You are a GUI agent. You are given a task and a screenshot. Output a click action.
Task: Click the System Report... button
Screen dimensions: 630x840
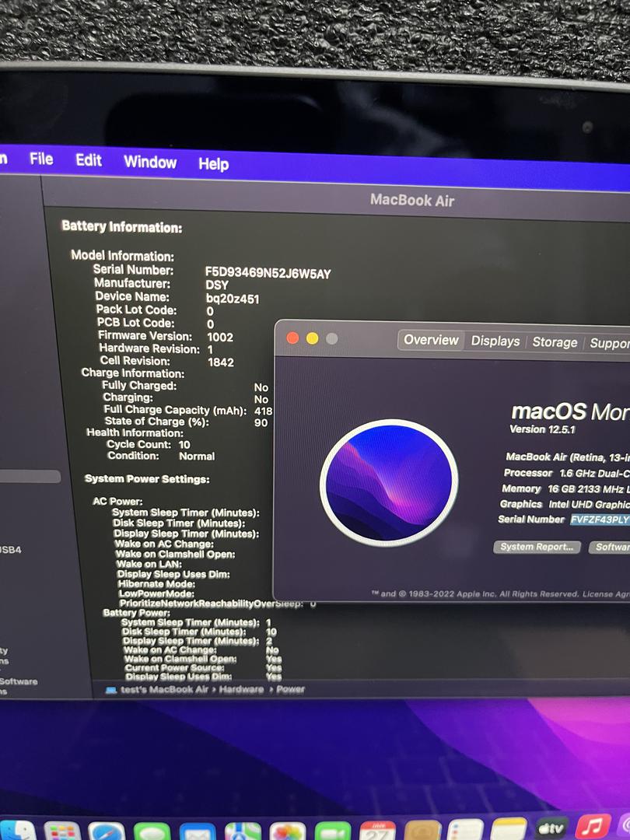point(537,547)
